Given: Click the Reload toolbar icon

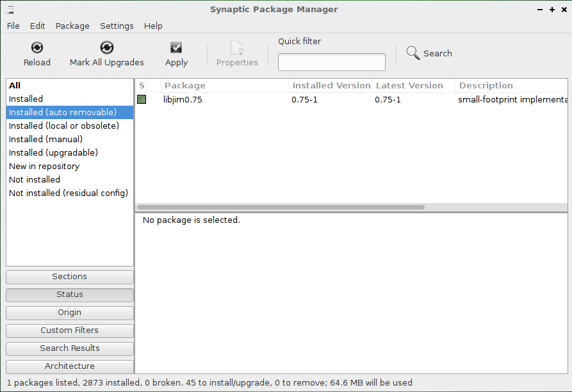Looking at the screenshot, I should pyautogui.click(x=37, y=47).
